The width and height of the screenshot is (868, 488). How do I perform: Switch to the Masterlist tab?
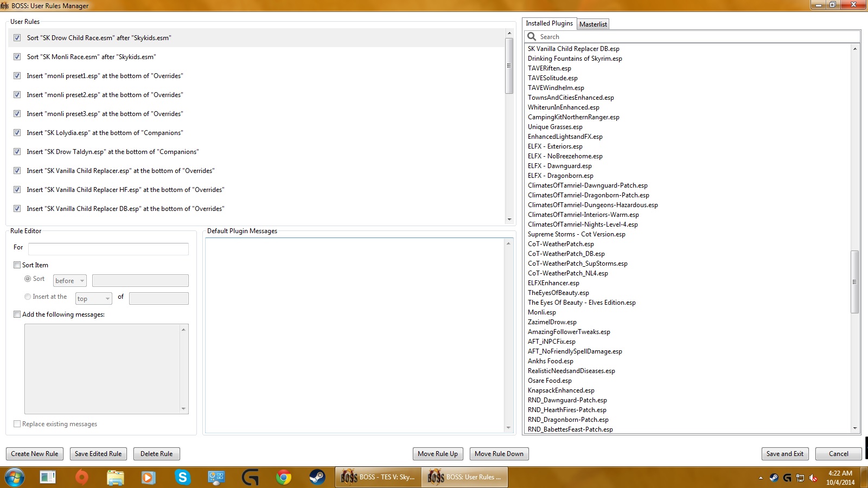[x=593, y=24]
